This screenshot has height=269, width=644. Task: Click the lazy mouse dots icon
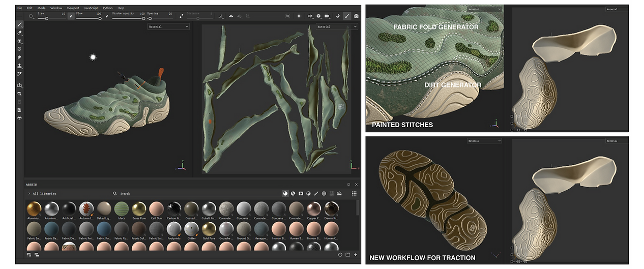pos(181,16)
